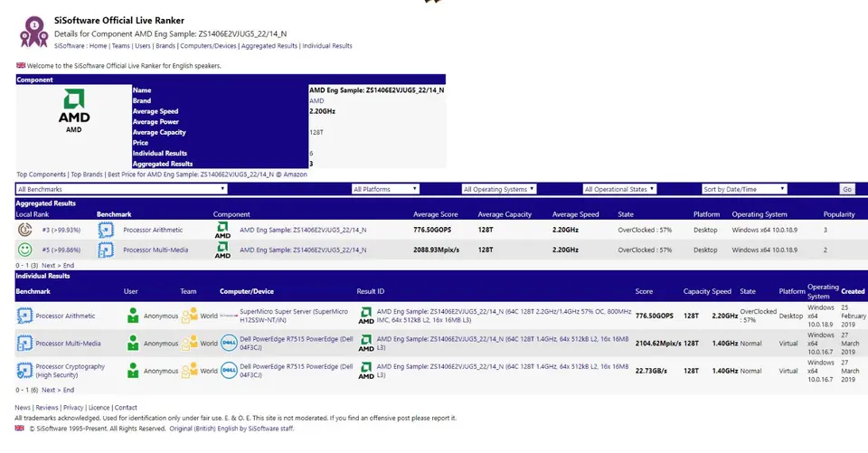Click the large AMD component logo

pos(74,111)
